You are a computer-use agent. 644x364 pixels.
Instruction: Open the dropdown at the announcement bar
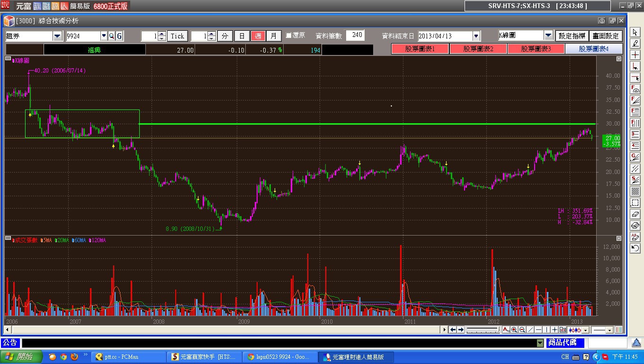pos(540,343)
